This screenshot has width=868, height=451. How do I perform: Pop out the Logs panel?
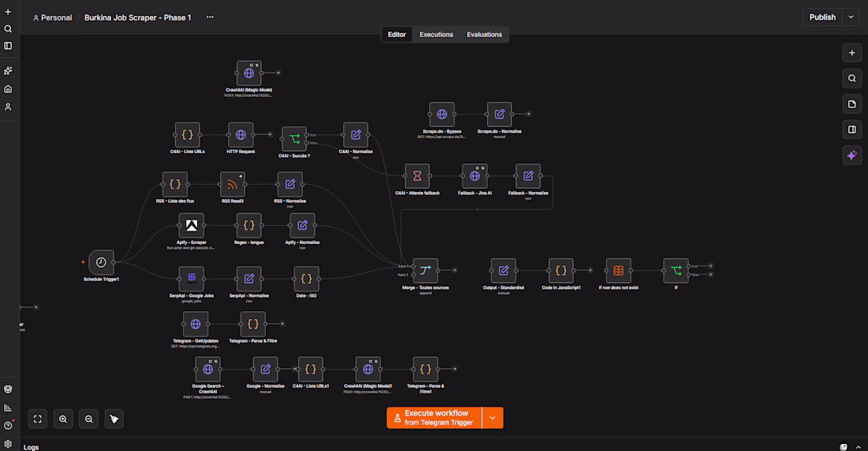843,447
